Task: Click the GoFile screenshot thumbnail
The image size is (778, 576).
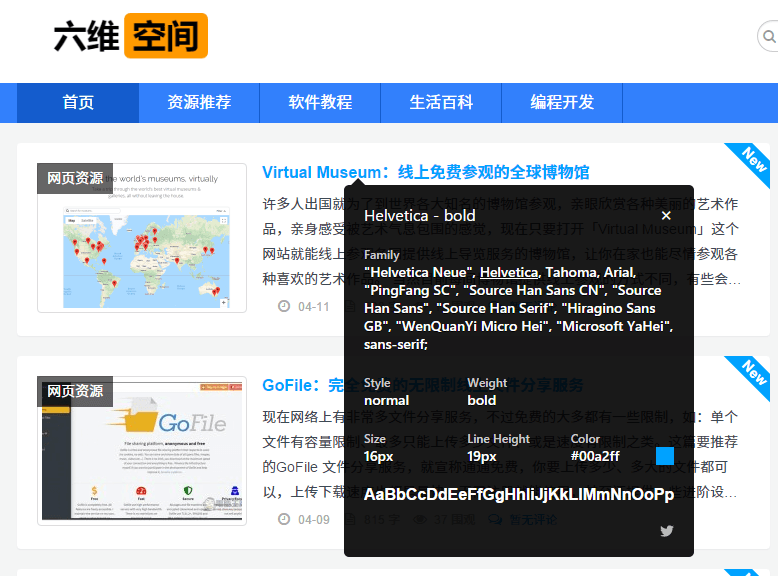Action: pyautogui.click(x=142, y=451)
